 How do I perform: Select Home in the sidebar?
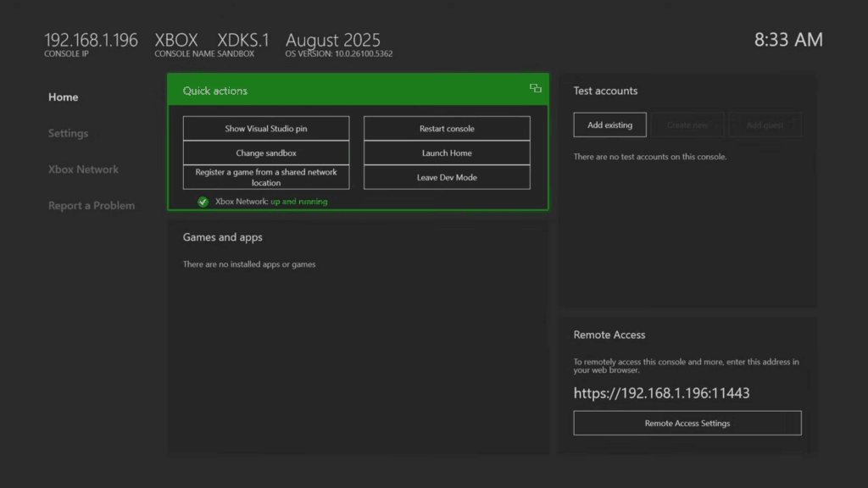pyautogui.click(x=63, y=97)
